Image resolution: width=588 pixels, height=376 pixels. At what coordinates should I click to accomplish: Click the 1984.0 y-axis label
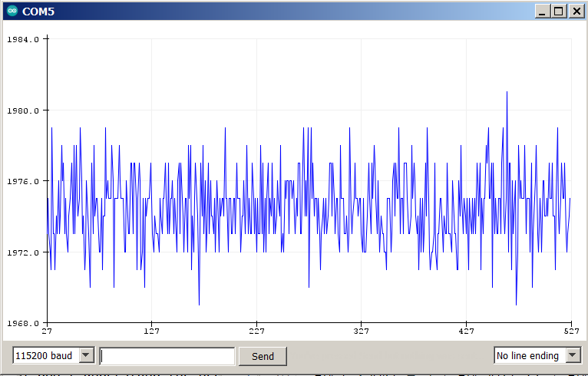click(23, 39)
